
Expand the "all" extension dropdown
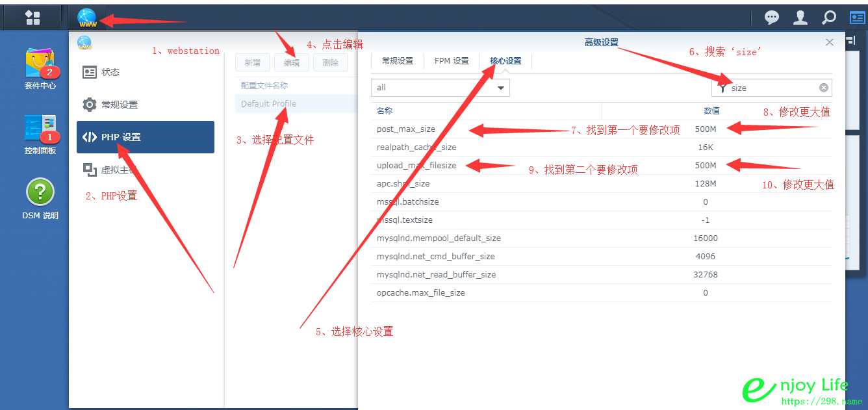pyautogui.click(x=501, y=87)
